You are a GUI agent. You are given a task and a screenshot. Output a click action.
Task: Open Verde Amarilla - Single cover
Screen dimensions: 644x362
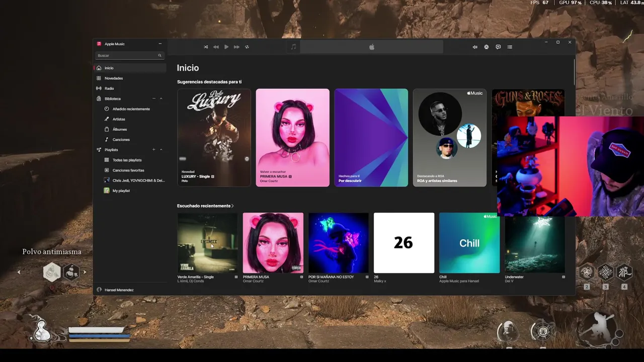coord(207,243)
